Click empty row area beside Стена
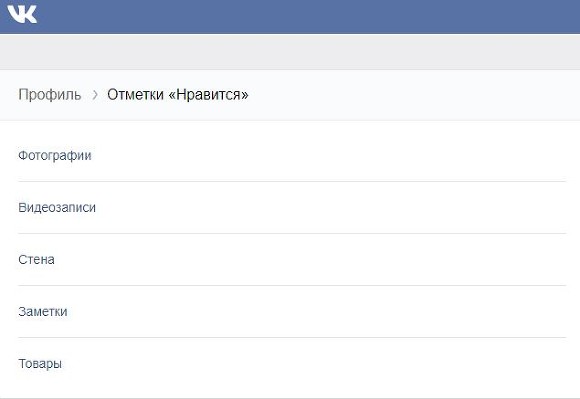Screen dimensions: 580x399 pos(311,260)
